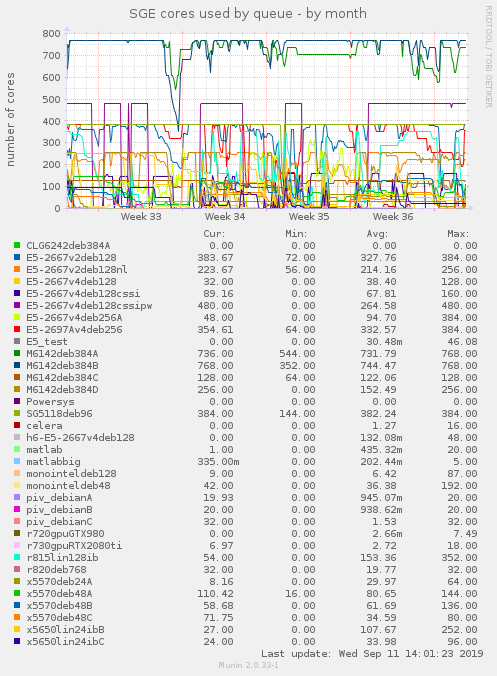The image size is (497, 676).
Task: Click the gray E5_test legend swatch
Action: (x=17, y=341)
